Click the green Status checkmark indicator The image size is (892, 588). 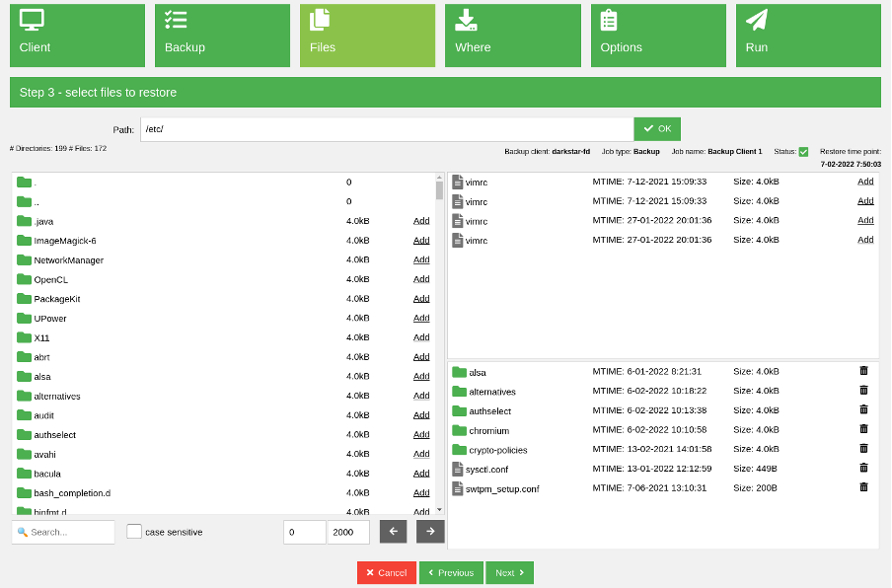pyautogui.click(x=803, y=152)
